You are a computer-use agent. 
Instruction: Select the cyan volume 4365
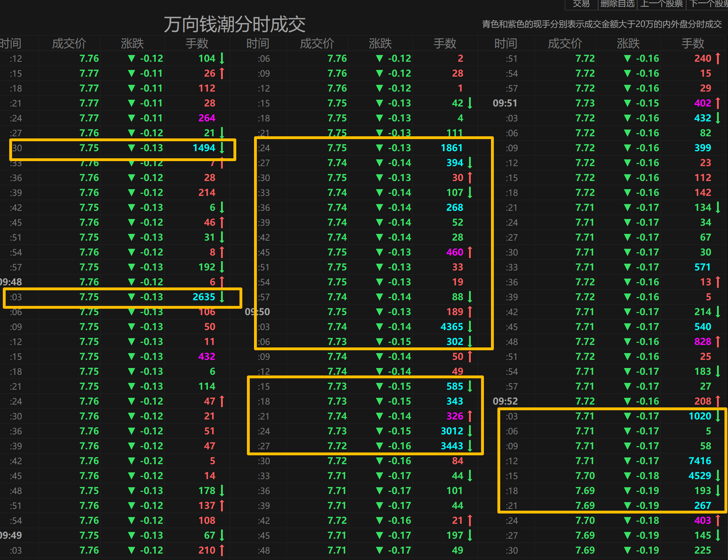[x=452, y=326]
